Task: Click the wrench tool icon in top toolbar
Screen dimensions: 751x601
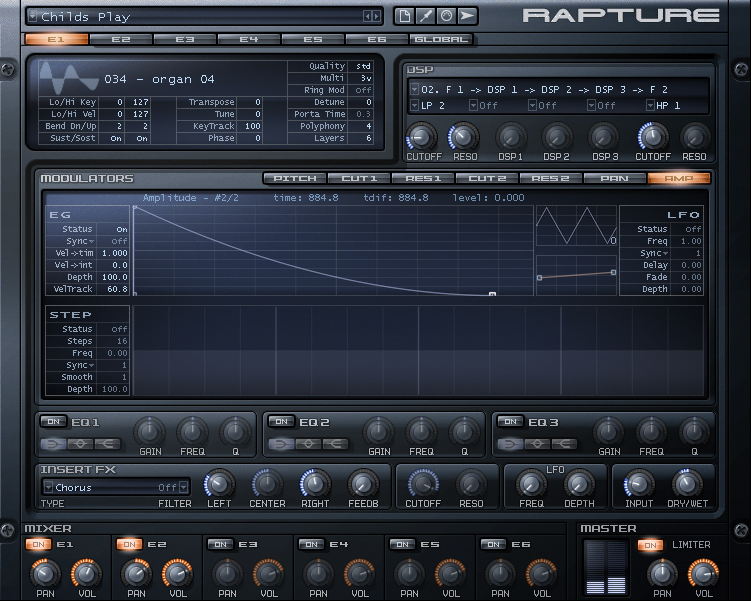Action: [425, 16]
